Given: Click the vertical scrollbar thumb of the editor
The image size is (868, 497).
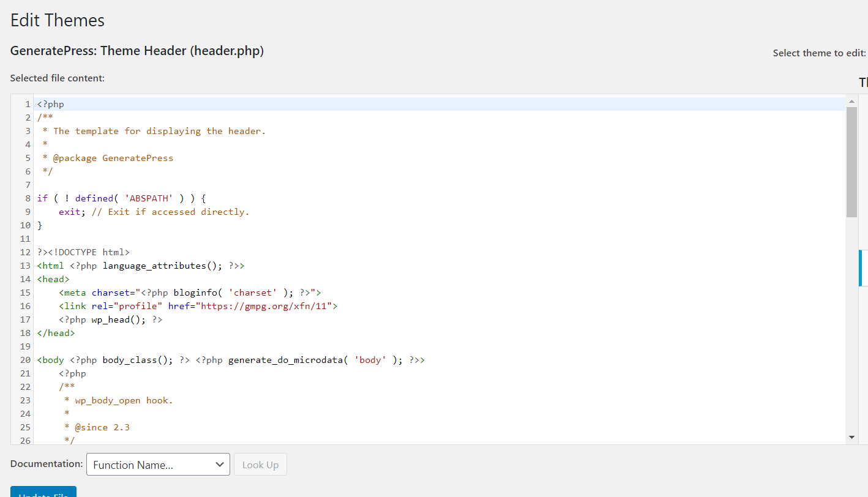Looking at the screenshot, I should 851,162.
